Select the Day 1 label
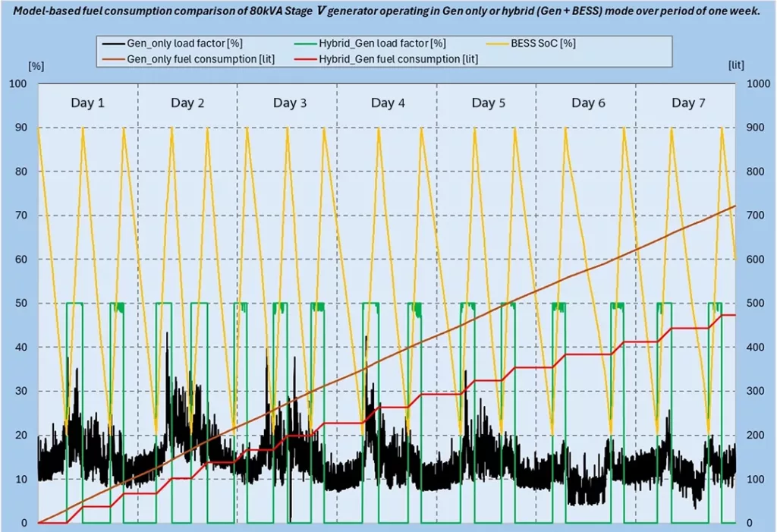The image size is (777, 532). click(x=88, y=102)
